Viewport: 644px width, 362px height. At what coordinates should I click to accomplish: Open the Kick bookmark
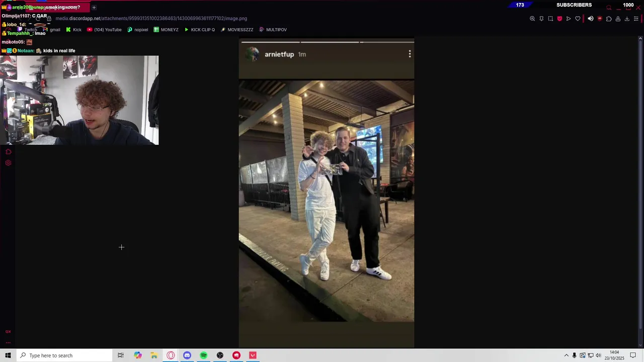(x=73, y=30)
